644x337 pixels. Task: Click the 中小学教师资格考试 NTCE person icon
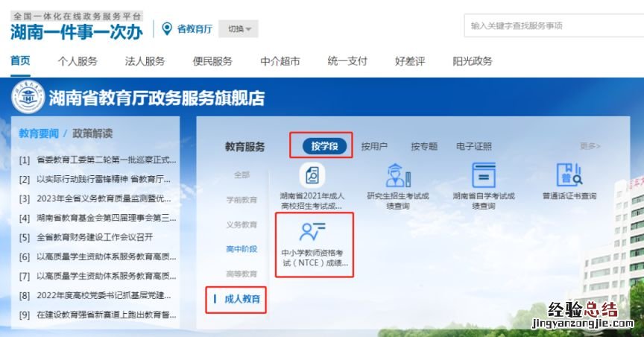312,231
